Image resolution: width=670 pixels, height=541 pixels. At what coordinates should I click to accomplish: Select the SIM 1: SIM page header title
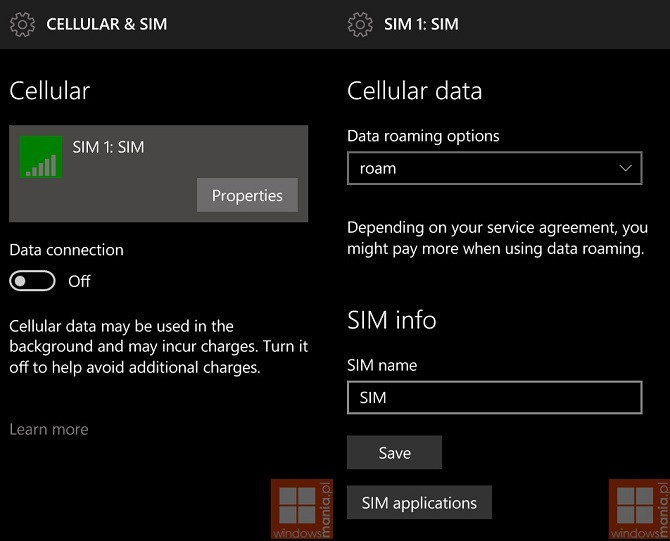tap(421, 24)
